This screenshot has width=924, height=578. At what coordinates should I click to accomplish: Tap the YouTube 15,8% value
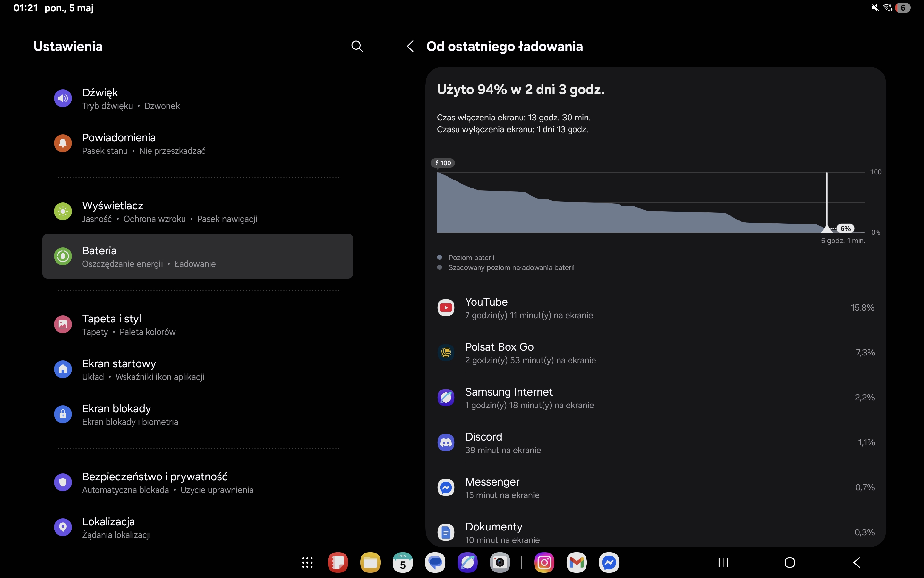[x=862, y=308]
